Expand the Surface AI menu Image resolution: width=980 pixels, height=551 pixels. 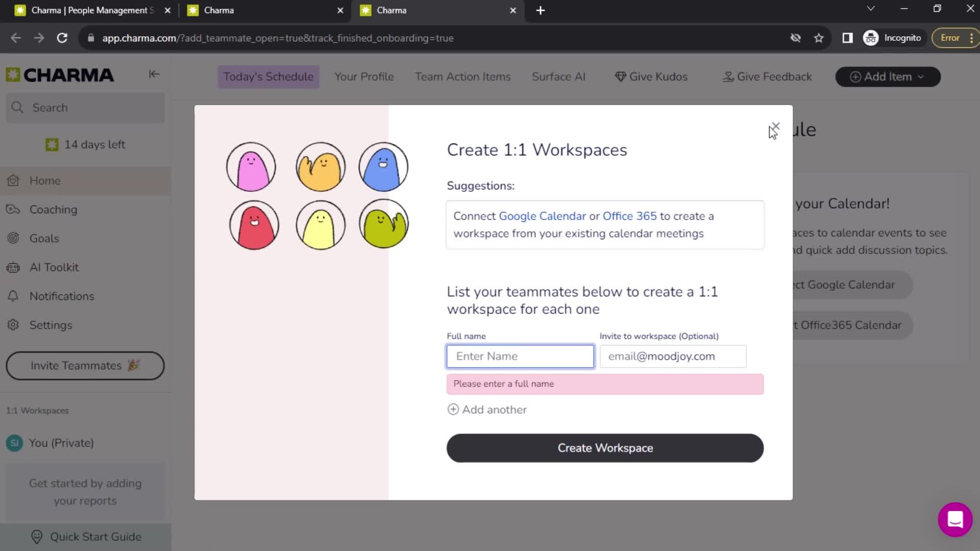[x=560, y=77]
